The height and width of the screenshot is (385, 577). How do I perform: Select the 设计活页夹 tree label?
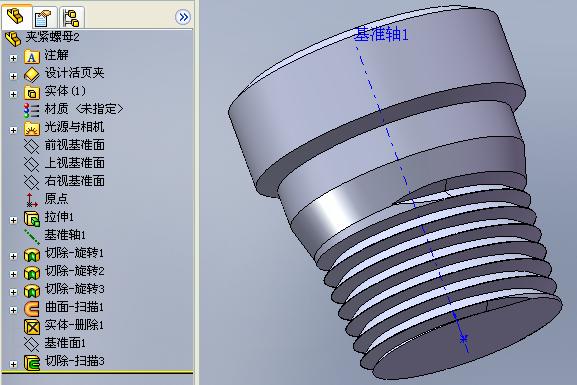pos(75,73)
